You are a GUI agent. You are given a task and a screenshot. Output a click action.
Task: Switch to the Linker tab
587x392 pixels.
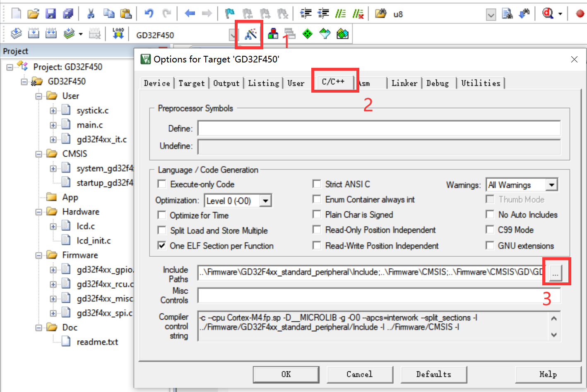click(x=404, y=83)
